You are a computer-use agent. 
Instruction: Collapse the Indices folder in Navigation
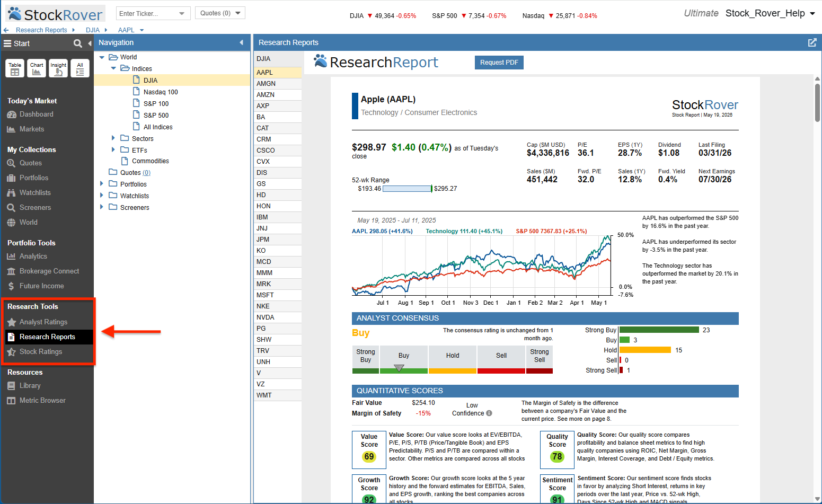[x=113, y=68]
